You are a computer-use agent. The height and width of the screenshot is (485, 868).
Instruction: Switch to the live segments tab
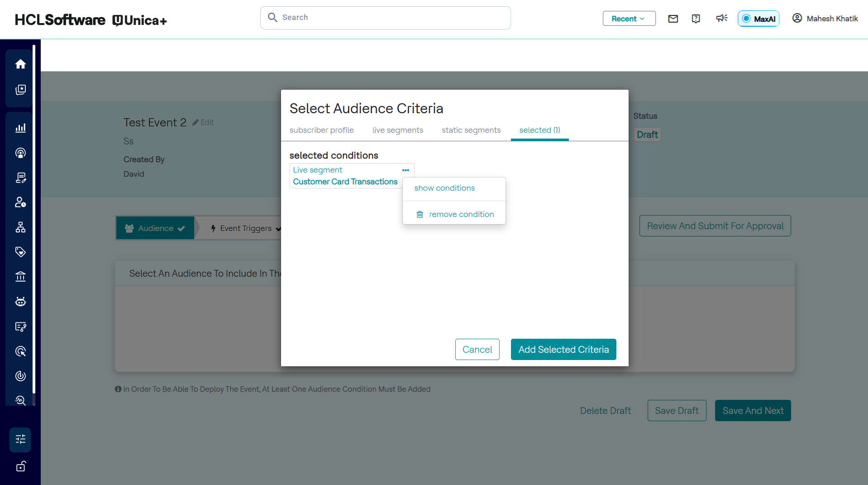click(397, 130)
